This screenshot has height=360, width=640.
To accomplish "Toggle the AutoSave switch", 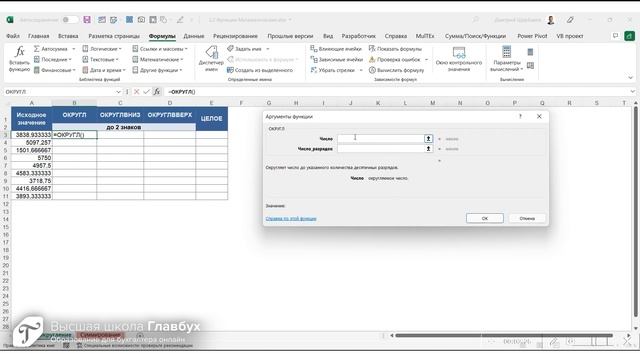I will point(70,20).
